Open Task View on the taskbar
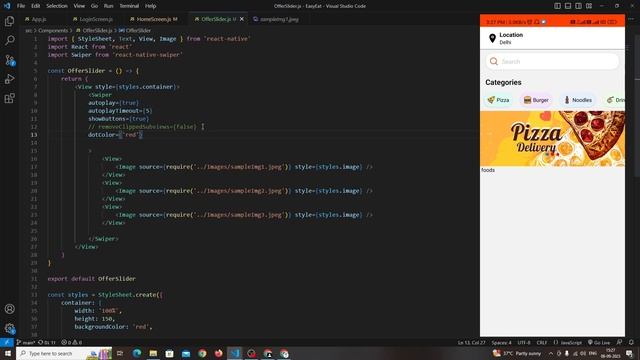640x360 pixels. click(120, 353)
